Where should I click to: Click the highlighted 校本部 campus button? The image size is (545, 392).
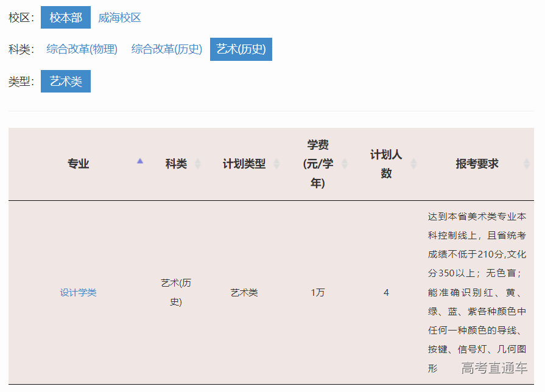[x=65, y=17]
